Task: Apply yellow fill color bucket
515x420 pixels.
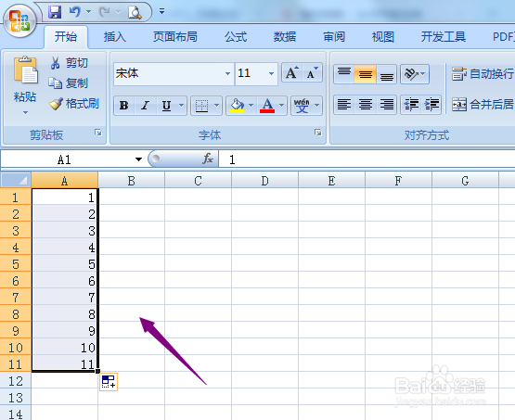Action: tap(237, 106)
